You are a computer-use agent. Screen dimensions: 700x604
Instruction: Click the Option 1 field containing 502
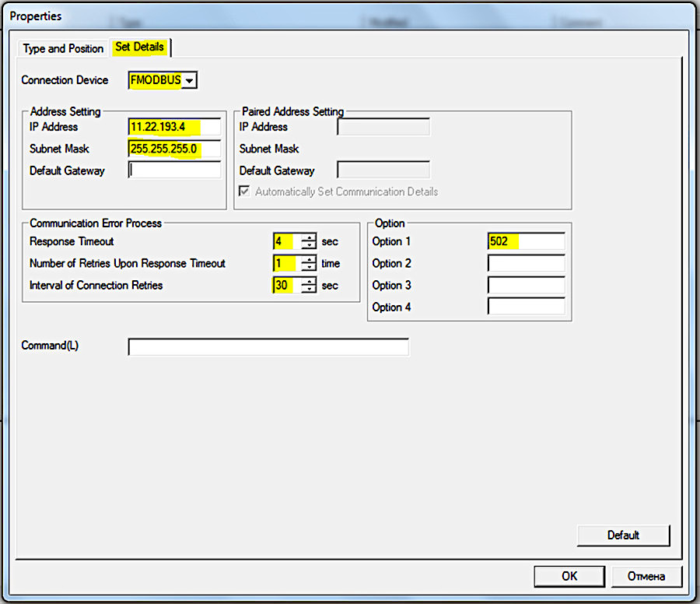[527, 242]
